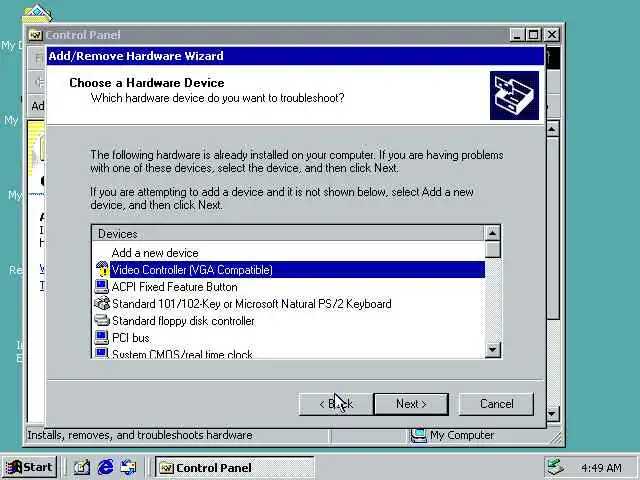Click the Next button in the wizard
The image size is (640, 480).
point(411,404)
